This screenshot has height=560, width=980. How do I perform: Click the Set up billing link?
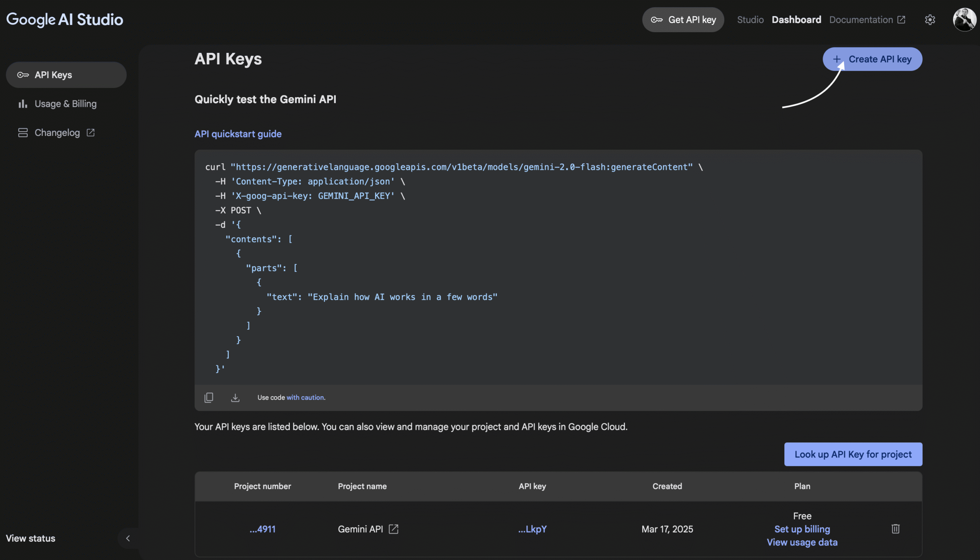coord(802,529)
